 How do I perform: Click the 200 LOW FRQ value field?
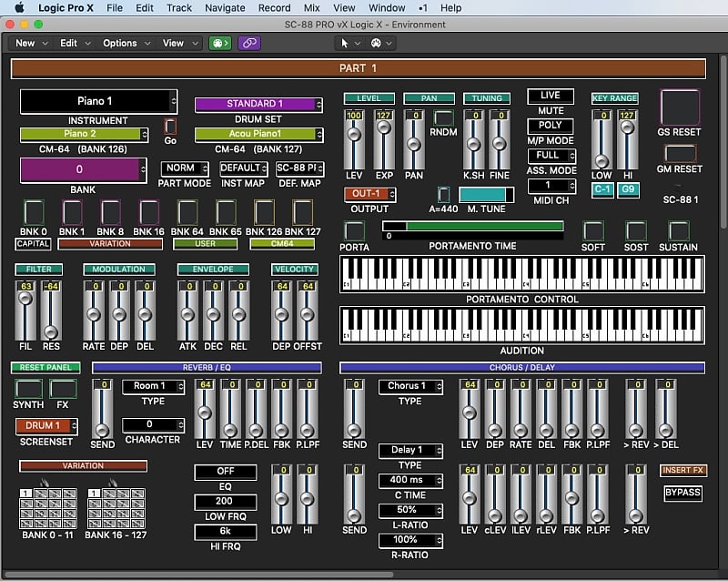click(x=225, y=501)
